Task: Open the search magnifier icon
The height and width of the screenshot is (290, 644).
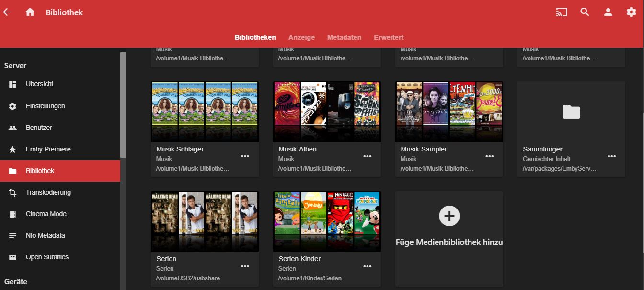Action: pyautogui.click(x=585, y=12)
